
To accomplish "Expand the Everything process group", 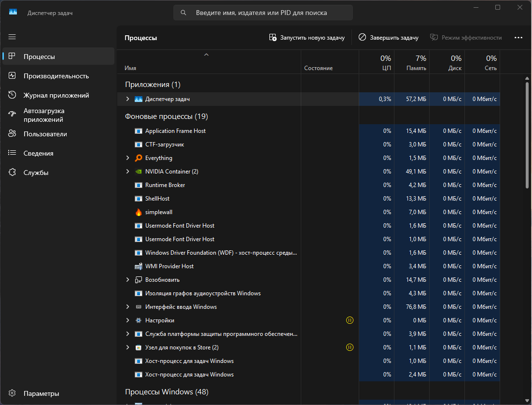I will click(127, 158).
